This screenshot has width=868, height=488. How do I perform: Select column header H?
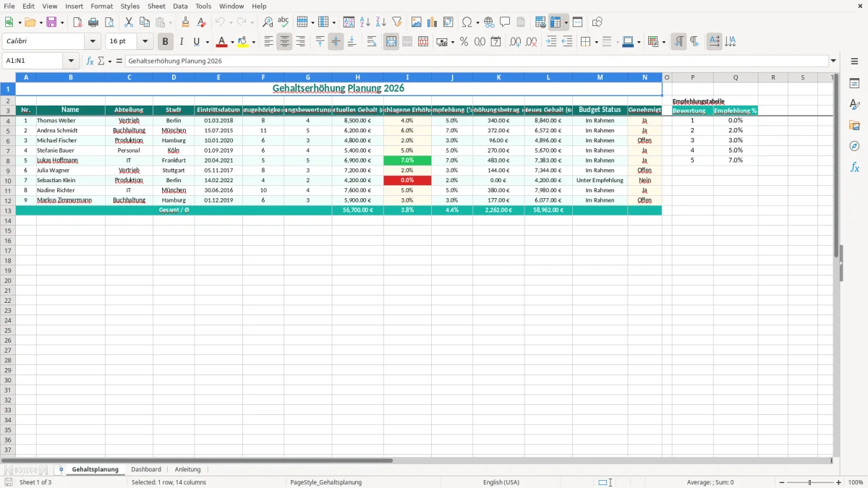[357, 77]
